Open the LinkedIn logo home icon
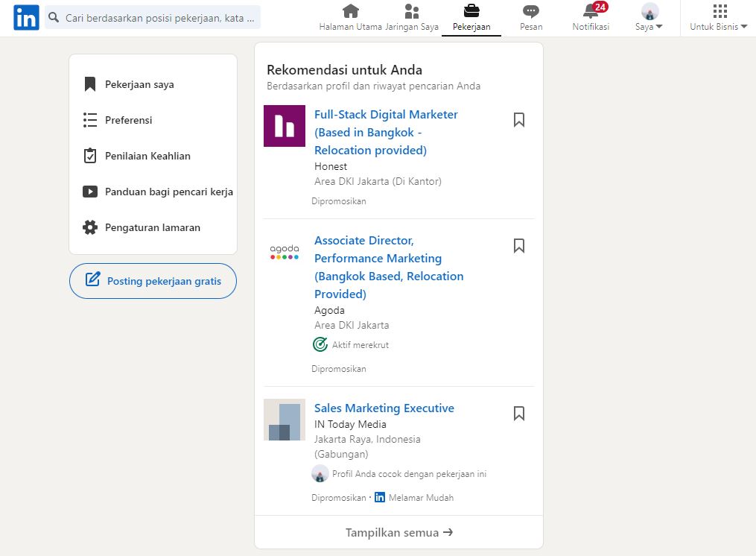 coord(26,18)
